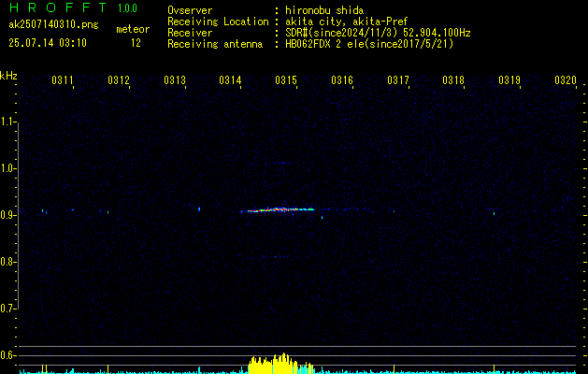Screen dimensions: 588x374
Task: Select the 0316 time marker
Action: point(342,81)
